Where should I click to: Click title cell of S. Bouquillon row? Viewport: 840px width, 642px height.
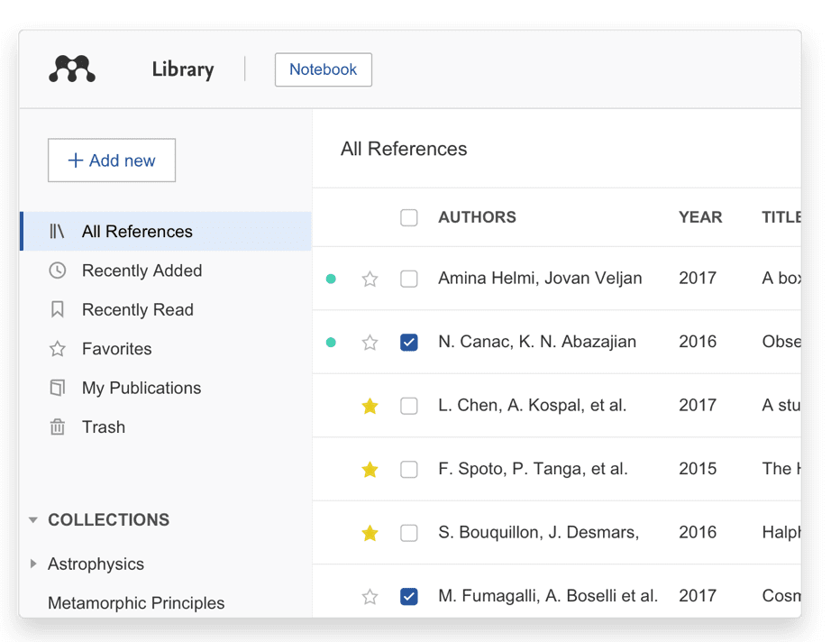pyautogui.click(x=781, y=532)
